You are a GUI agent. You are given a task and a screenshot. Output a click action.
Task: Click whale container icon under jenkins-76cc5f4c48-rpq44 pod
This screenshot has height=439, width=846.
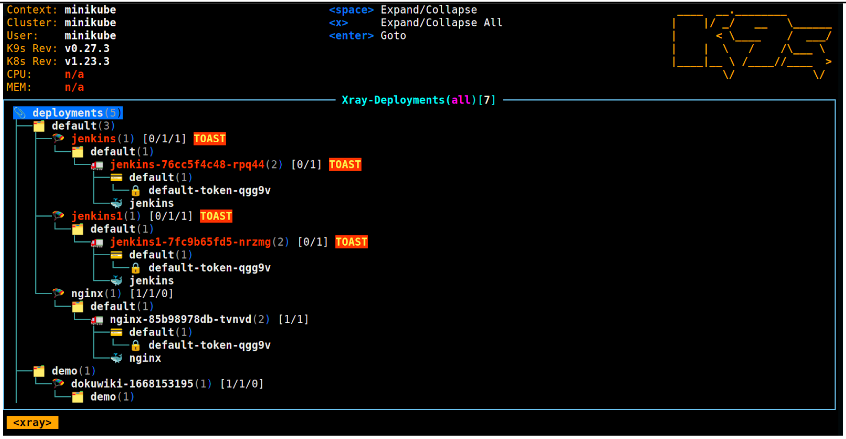click(x=117, y=203)
